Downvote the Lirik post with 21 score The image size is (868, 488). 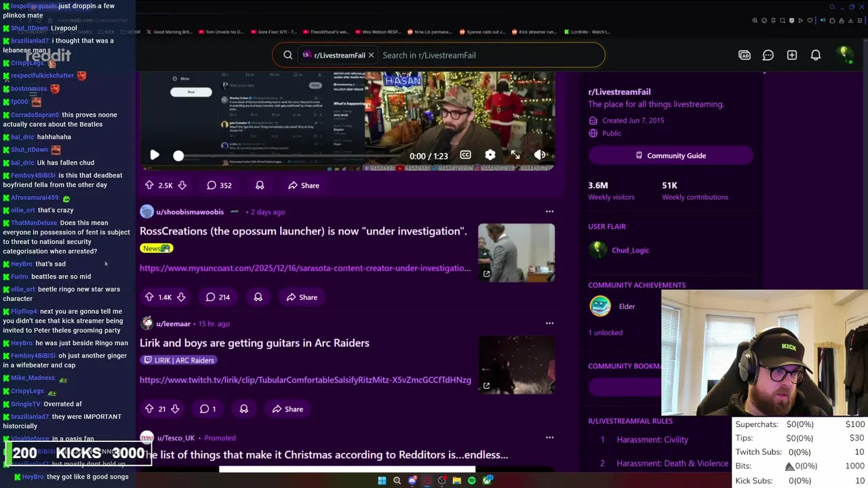pos(175,409)
